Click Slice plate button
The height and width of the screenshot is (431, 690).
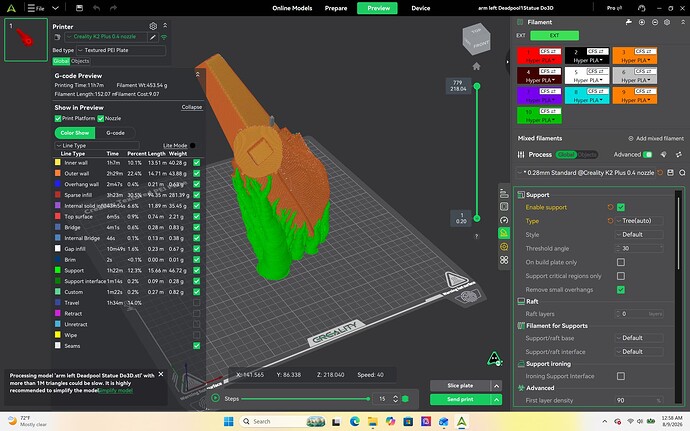point(460,386)
